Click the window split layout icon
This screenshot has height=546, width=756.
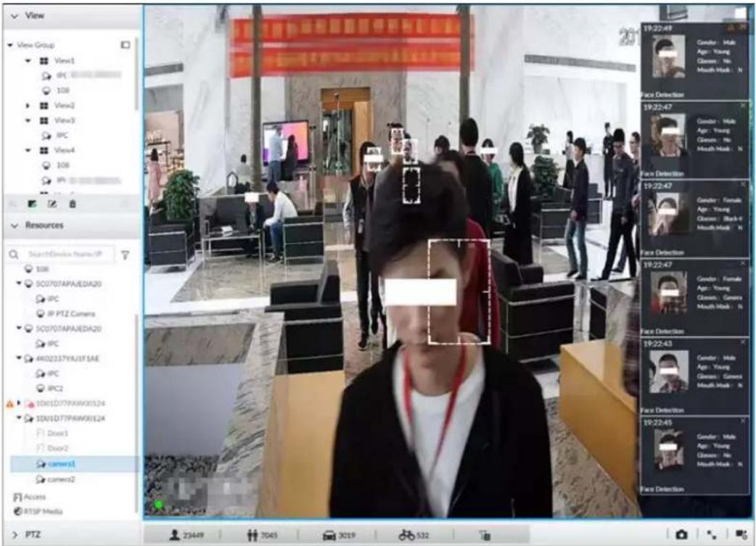(x=712, y=534)
